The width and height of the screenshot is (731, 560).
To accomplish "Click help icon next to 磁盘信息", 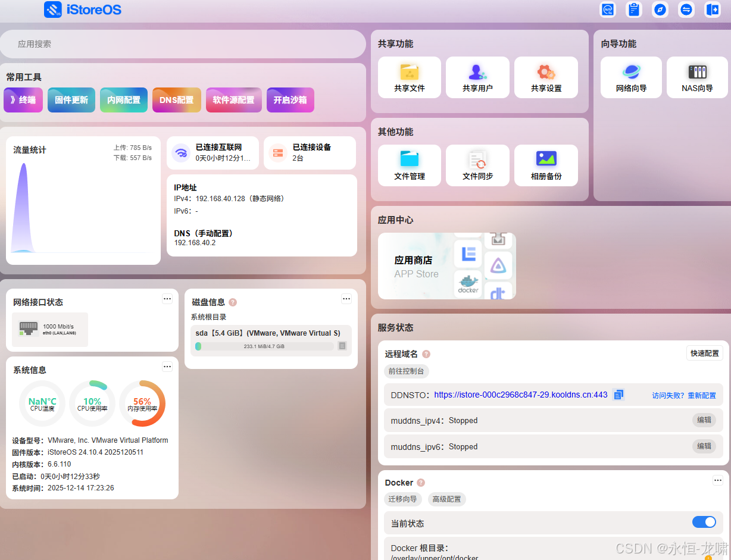I will pos(233,302).
